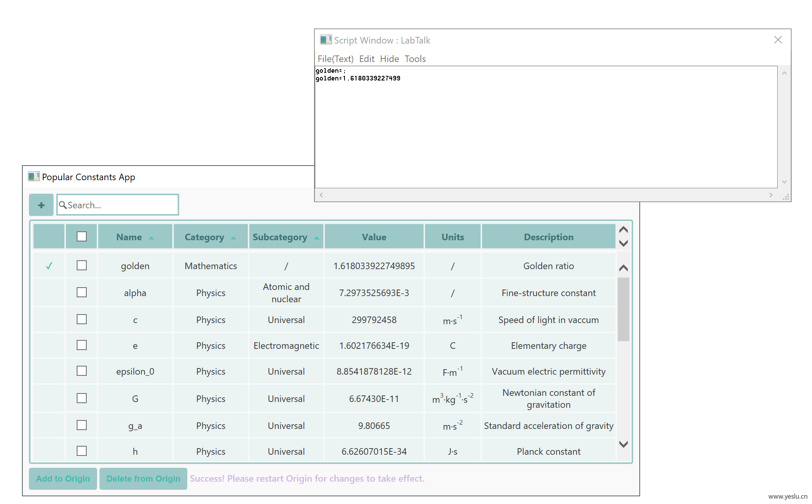Click the value 6.62607015E-34
This screenshot has height=504, width=812.
coord(374,451)
